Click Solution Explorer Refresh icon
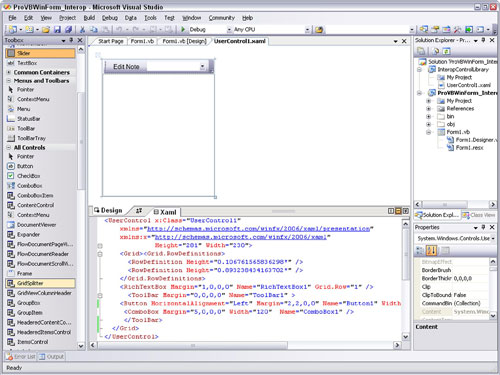Image resolution: width=500 pixels, height=375 pixels. click(446, 51)
